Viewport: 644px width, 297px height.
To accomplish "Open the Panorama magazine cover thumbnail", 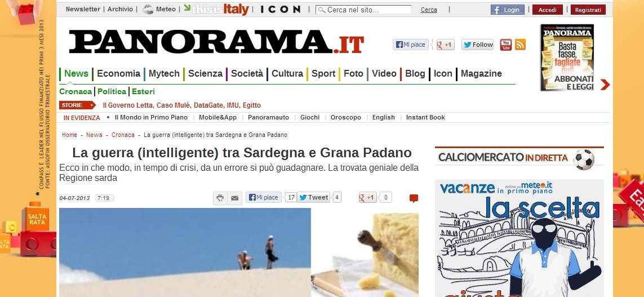I will (567, 57).
